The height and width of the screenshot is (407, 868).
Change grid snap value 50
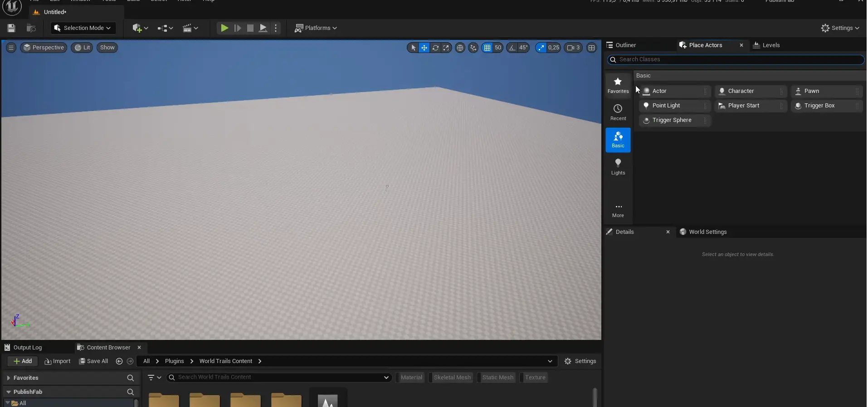click(498, 48)
